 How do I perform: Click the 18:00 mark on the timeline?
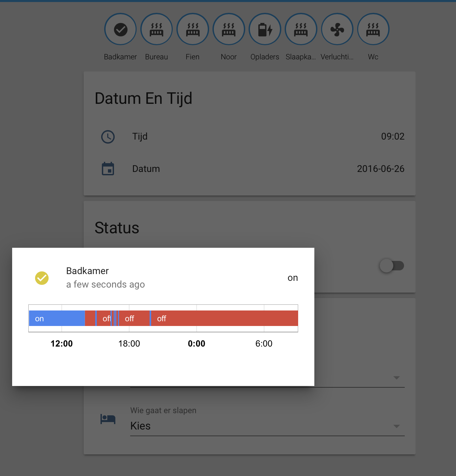click(129, 344)
